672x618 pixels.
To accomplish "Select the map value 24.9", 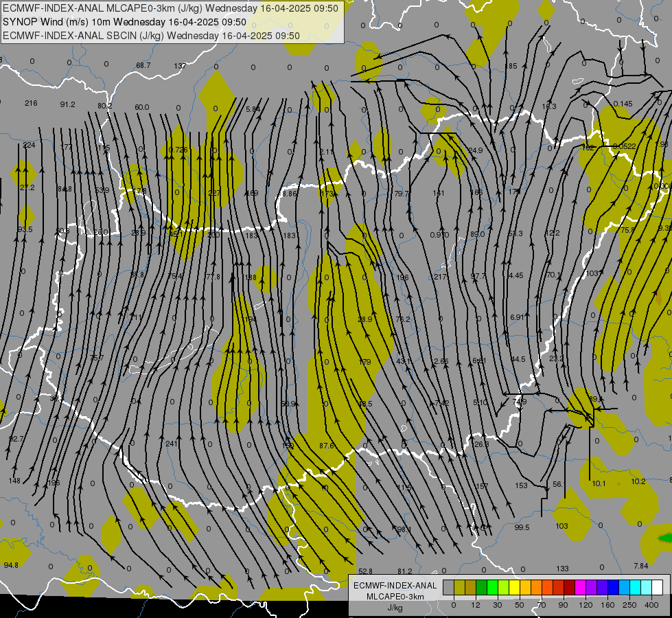I will (x=476, y=150).
